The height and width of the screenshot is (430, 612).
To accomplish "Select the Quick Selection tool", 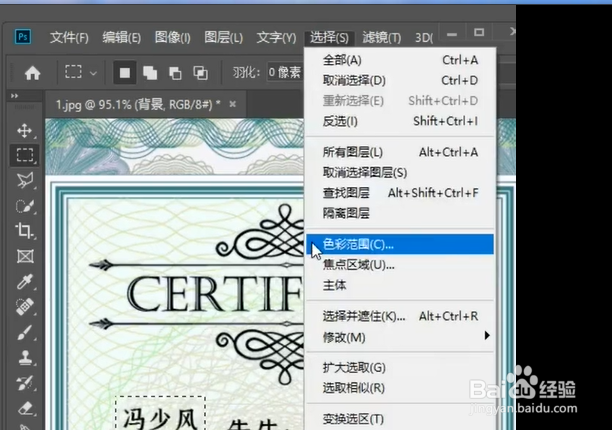I will (x=25, y=206).
